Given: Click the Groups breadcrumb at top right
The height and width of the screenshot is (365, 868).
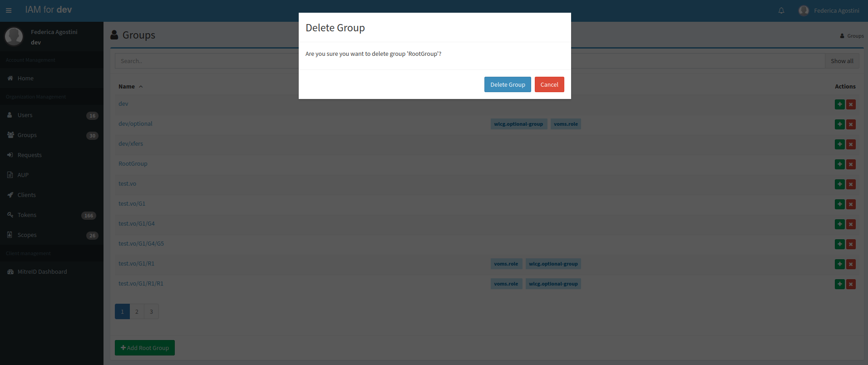Looking at the screenshot, I should [852, 36].
